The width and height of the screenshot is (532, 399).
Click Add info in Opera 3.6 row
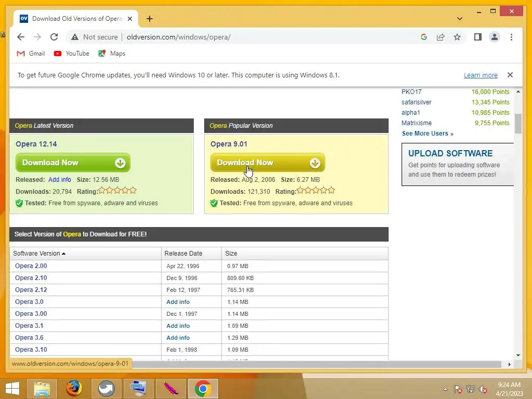coord(178,338)
